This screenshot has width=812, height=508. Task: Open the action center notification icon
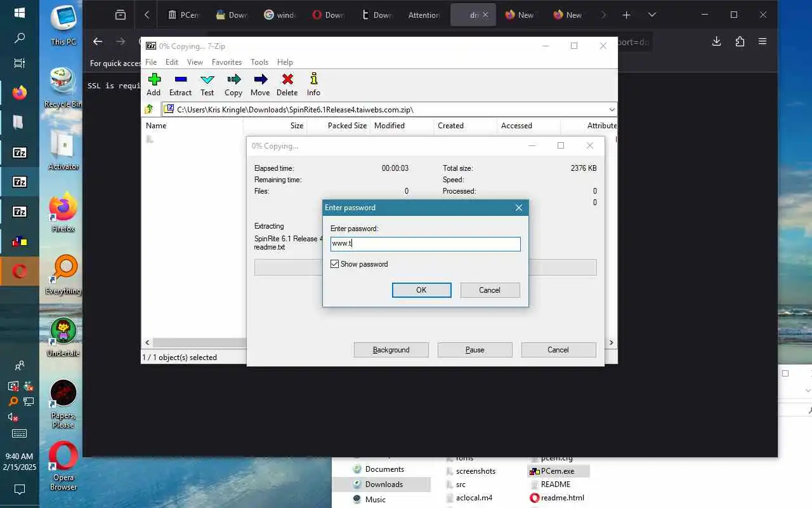(19, 490)
